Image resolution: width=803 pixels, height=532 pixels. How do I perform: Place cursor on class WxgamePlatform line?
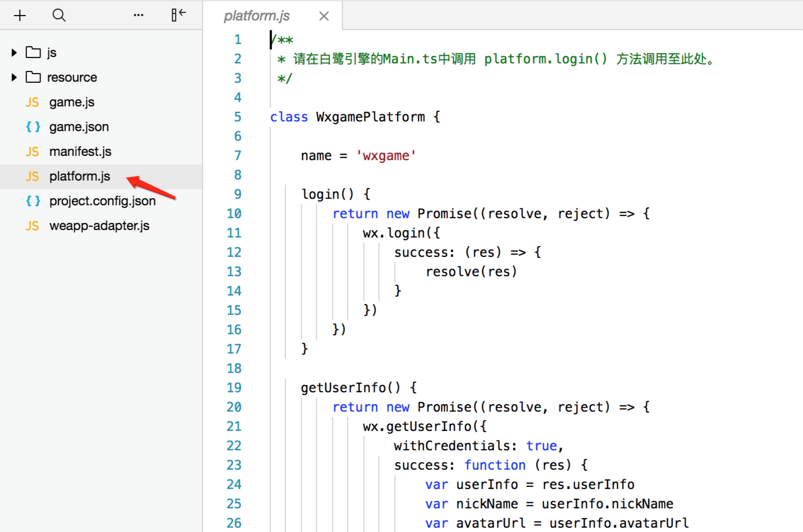coord(370,117)
